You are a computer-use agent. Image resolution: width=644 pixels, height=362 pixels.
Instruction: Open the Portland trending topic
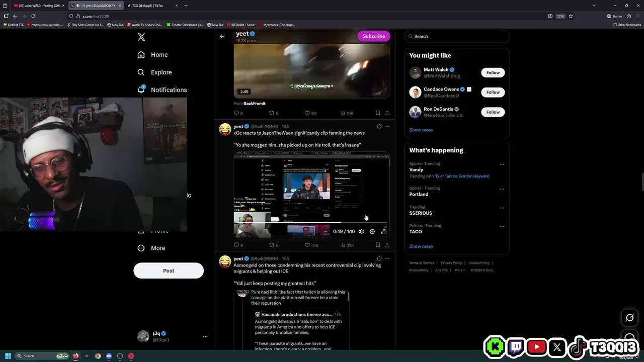(419, 194)
